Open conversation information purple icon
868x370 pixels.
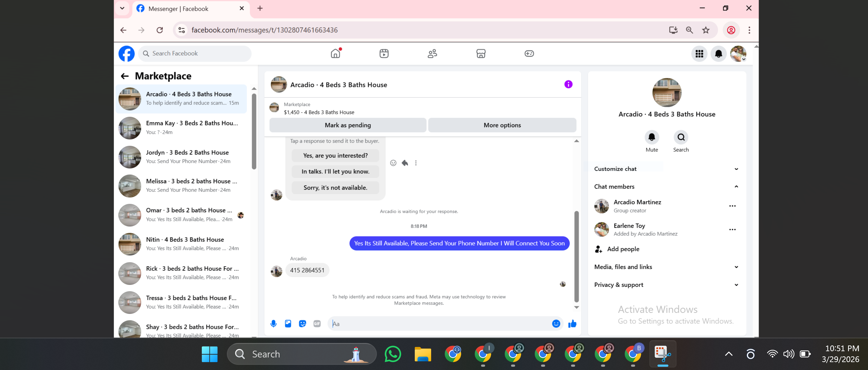(x=568, y=84)
